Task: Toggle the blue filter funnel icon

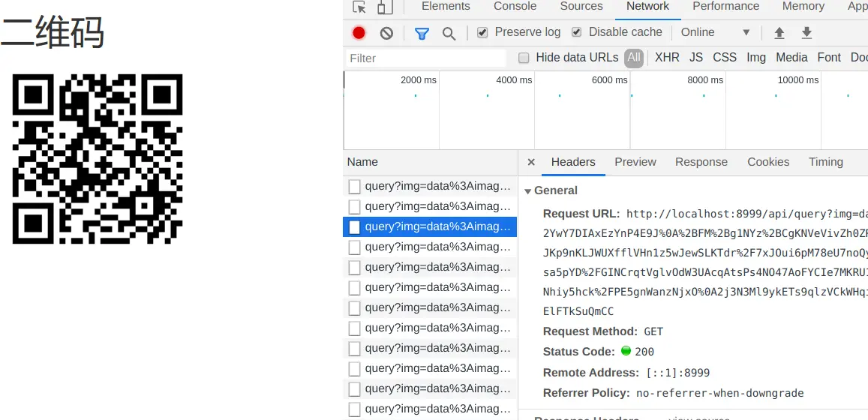Action: [x=422, y=34]
